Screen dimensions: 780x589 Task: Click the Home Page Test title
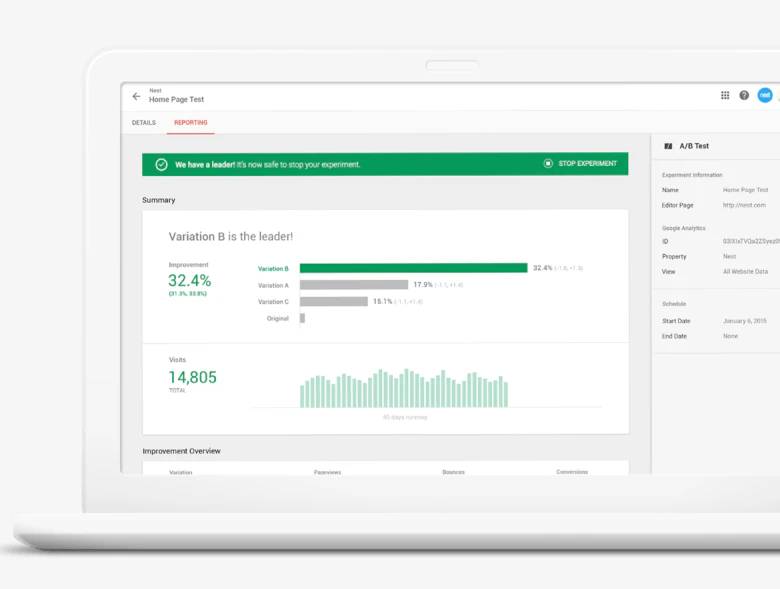(177, 99)
